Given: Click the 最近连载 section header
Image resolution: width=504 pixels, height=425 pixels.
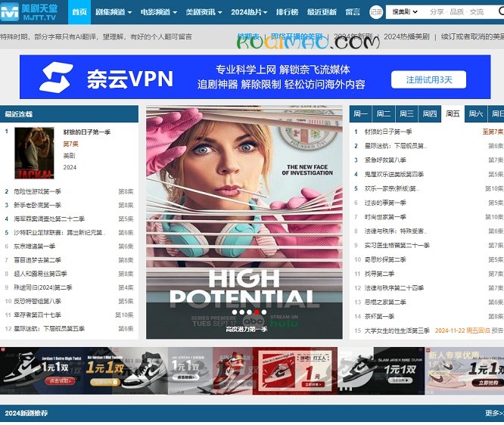Looking at the screenshot, I should pos(69,113).
